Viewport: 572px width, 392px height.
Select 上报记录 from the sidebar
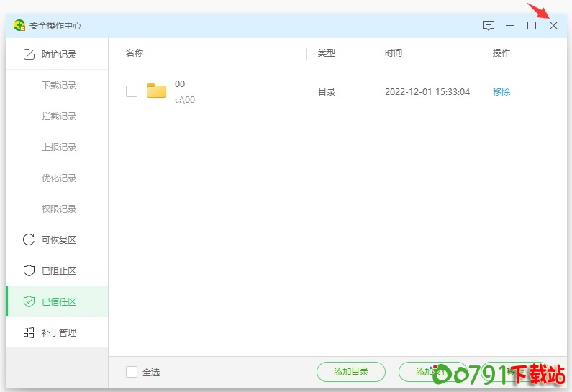click(x=59, y=147)
